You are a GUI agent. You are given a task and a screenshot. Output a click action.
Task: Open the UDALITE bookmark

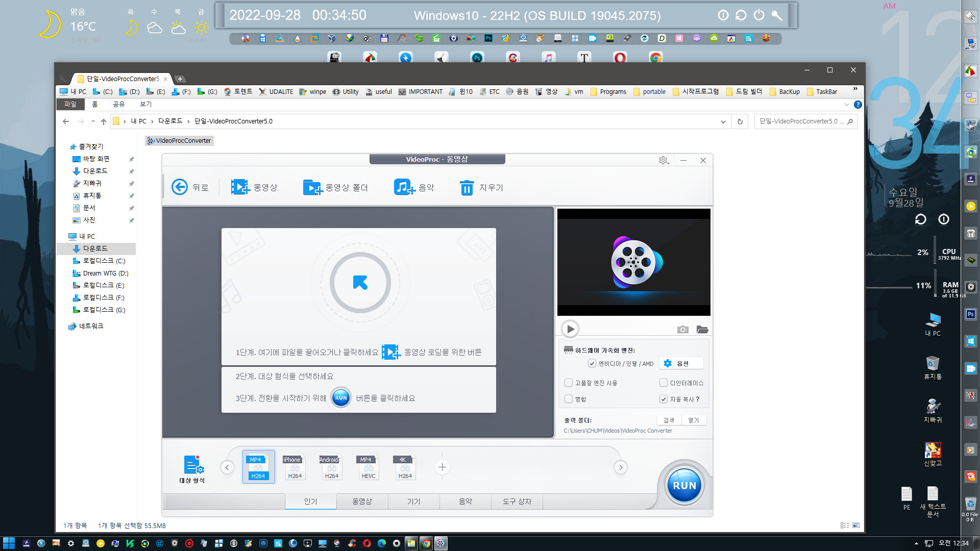[x=276, y=92]
